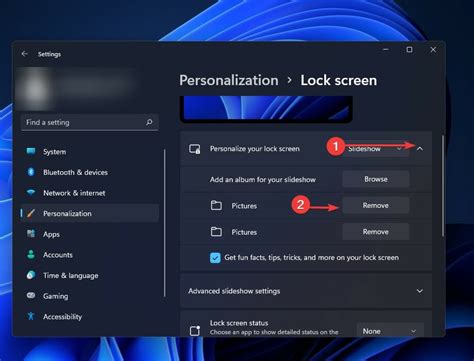Click the back arrow in Settings
The image size is (474, 361).
24,54
